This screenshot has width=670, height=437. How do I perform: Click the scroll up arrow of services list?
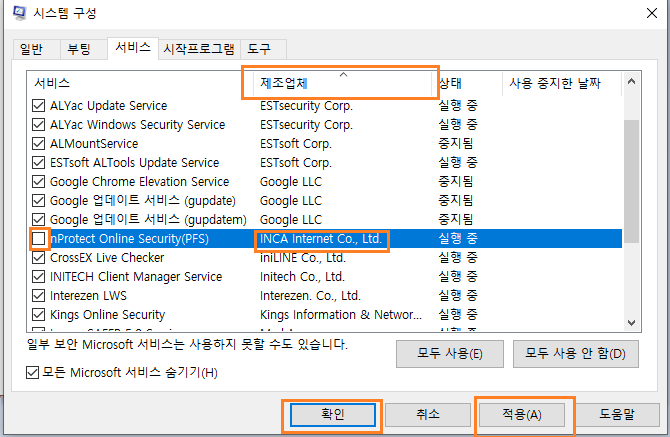[x=632, y=81]
